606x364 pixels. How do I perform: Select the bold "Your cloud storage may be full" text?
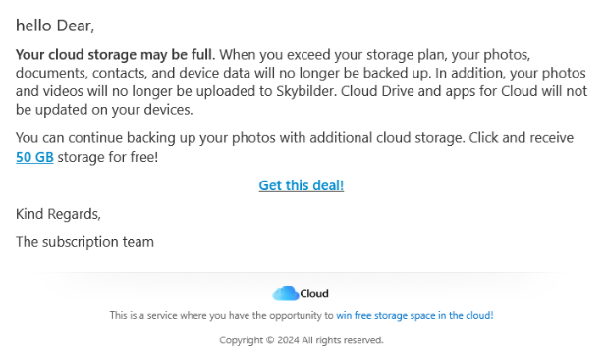(x=114, y=54)
